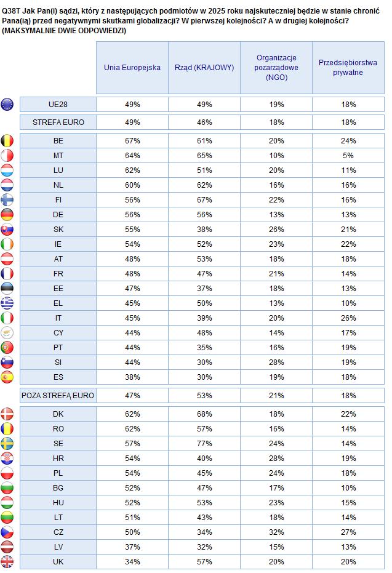
Task: Click the DK country row label
Action: [x=58, y=414]
